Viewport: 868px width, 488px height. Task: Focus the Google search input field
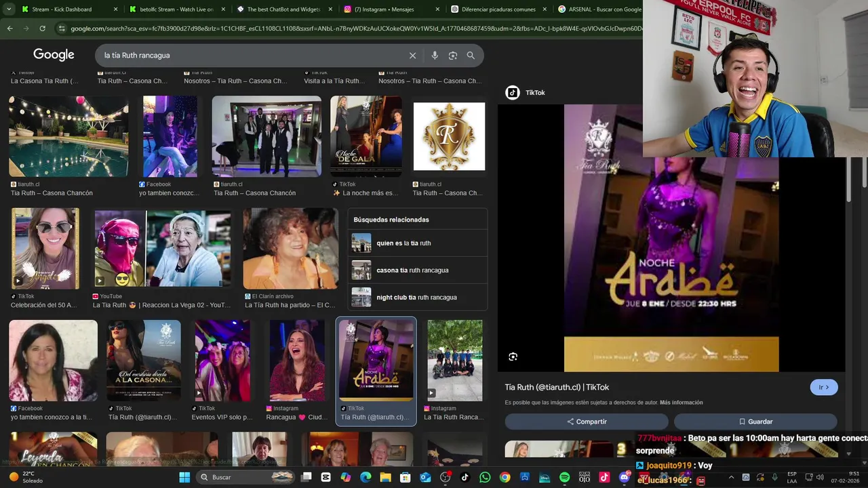click(251, 56)
